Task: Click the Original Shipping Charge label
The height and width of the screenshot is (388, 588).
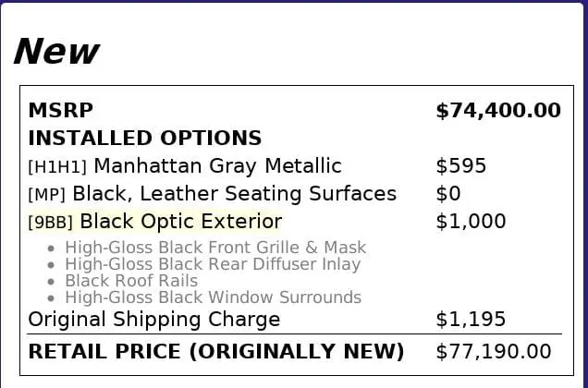Action: pos(154,320)
